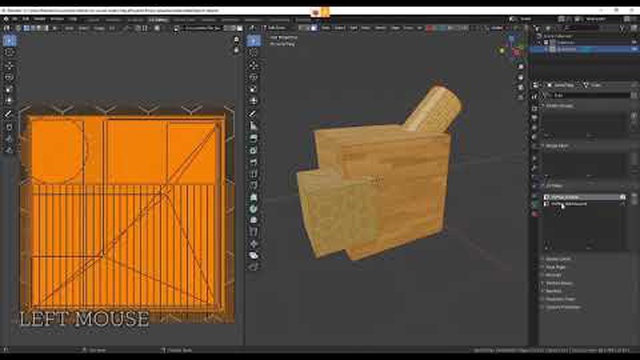Open the Image menu in UV editor header

(x=99, y=28)
